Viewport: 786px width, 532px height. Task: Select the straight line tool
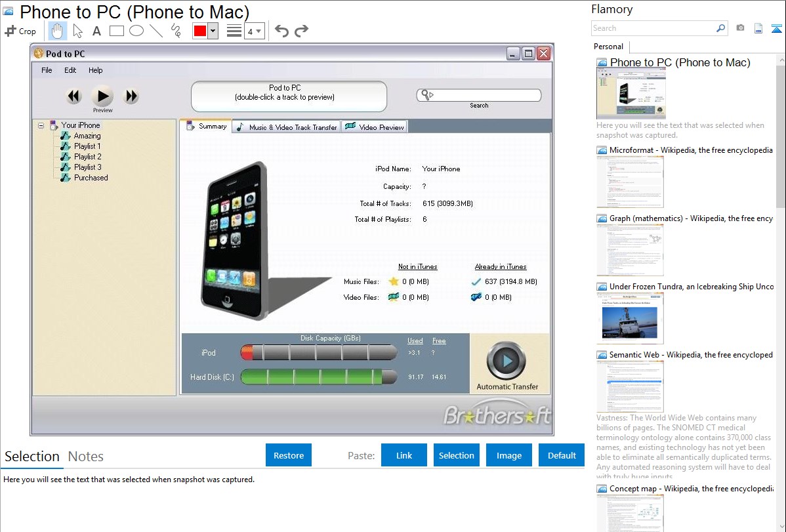[x=156, y=31]
